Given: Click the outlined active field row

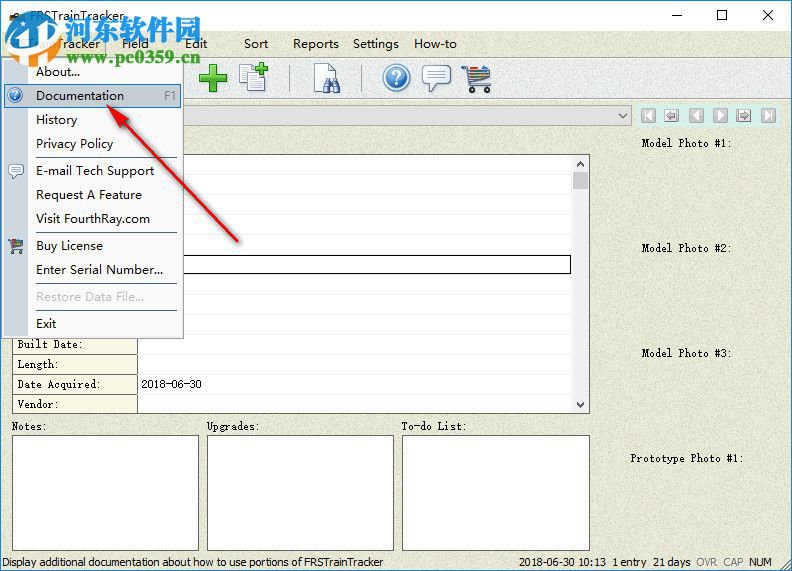Looking at the screenshot, I should (377, 264).
